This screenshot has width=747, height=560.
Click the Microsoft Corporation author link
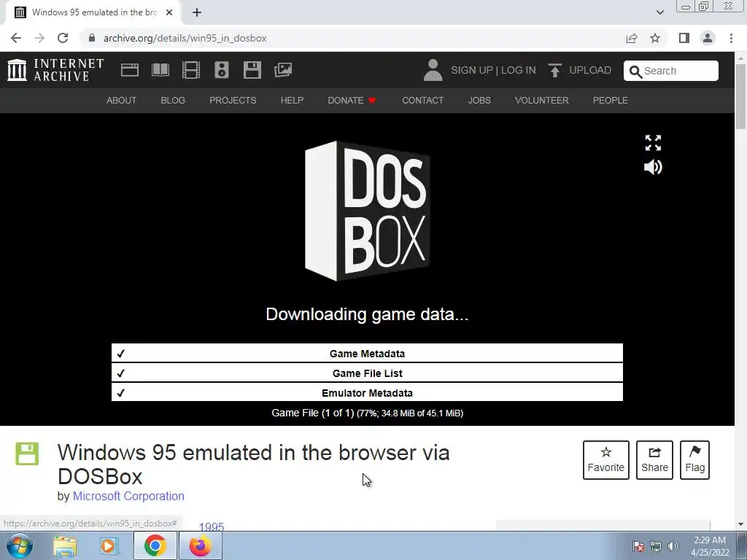click(128, 496)
